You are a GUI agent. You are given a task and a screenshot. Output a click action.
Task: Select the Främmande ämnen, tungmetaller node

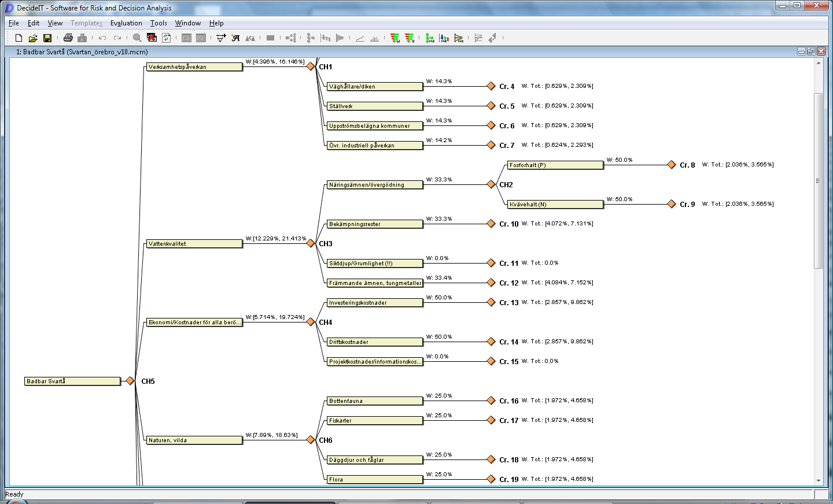[x=375, y=283]
